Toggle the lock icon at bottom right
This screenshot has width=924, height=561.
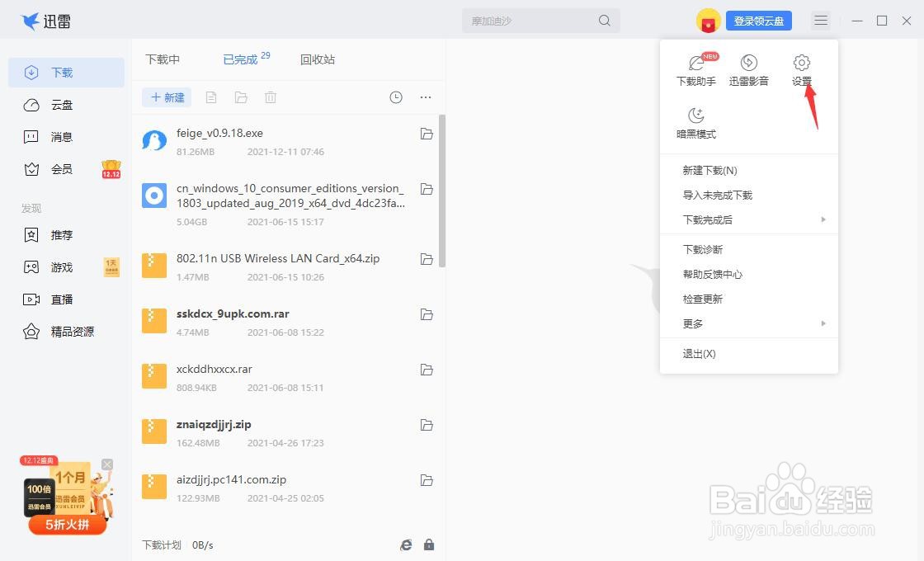tap(428, 544)
